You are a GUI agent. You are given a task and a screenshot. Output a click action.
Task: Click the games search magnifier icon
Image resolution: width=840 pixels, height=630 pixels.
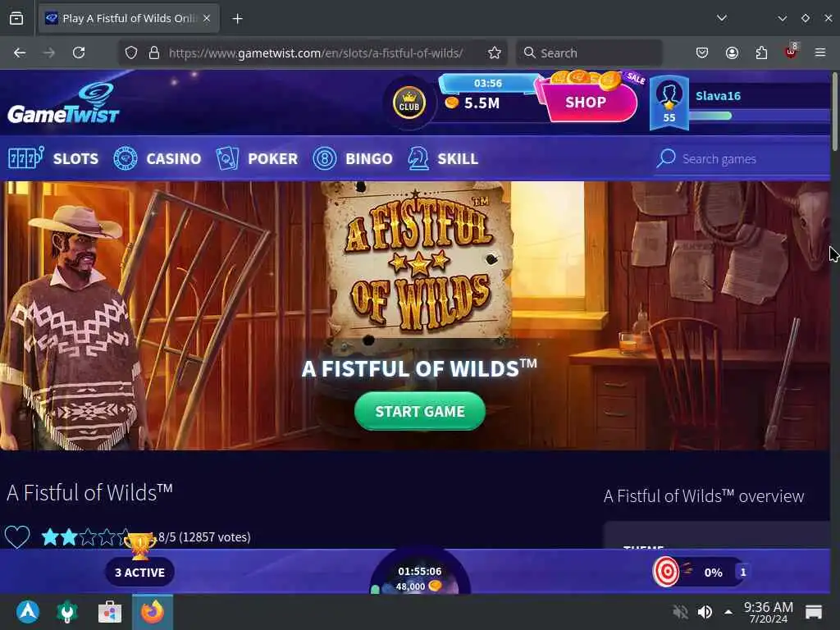(x=666, y=158)
